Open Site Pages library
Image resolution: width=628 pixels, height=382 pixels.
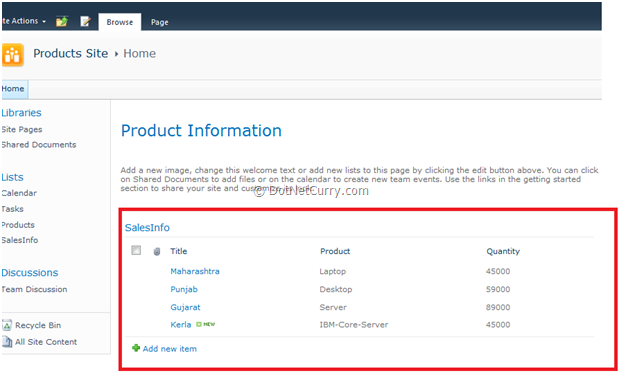(22, 129)
